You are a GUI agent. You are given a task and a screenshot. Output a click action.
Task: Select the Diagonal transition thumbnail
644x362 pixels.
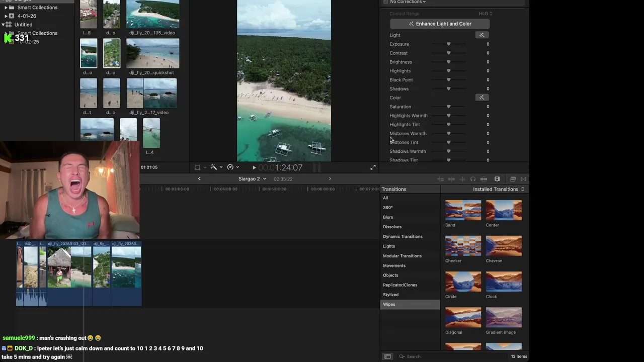click(x=463, y=317)
